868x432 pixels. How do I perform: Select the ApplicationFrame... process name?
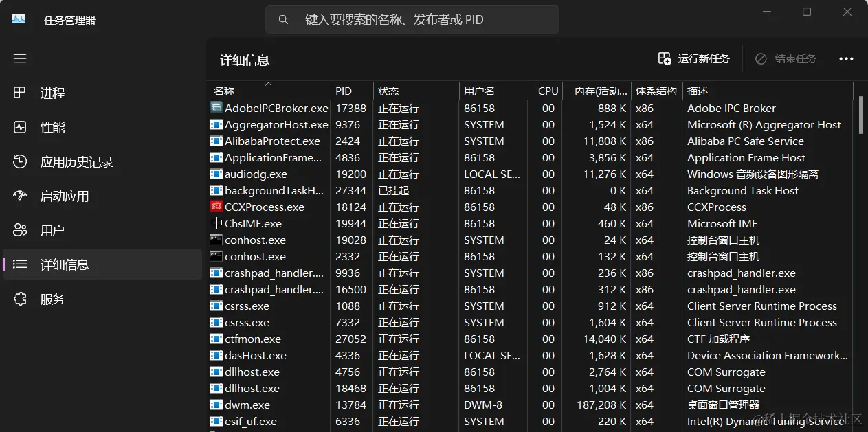click(273, 157)
